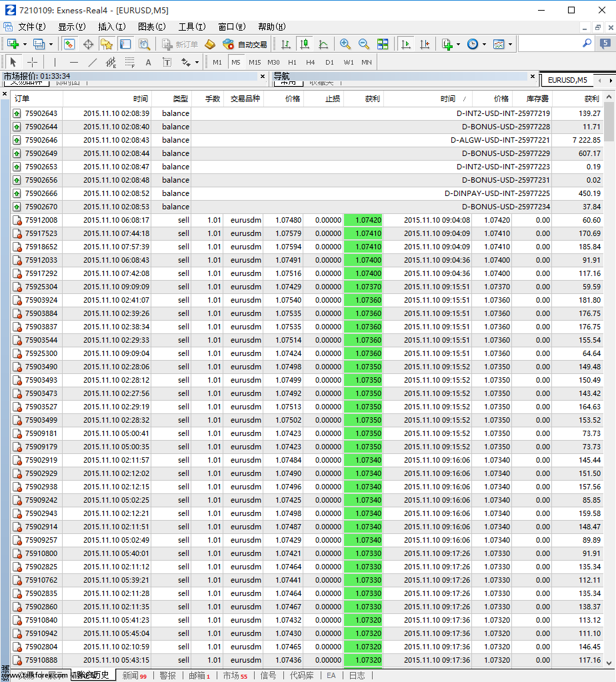Open the Strategy Tester magnifier icon
Screen dimensions: 616x682
pyautogui.click(x=144, y=44)
